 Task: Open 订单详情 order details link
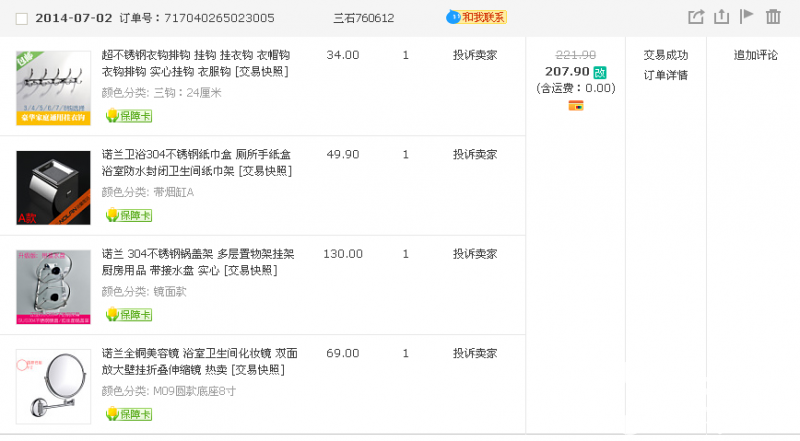coord(665,75)
